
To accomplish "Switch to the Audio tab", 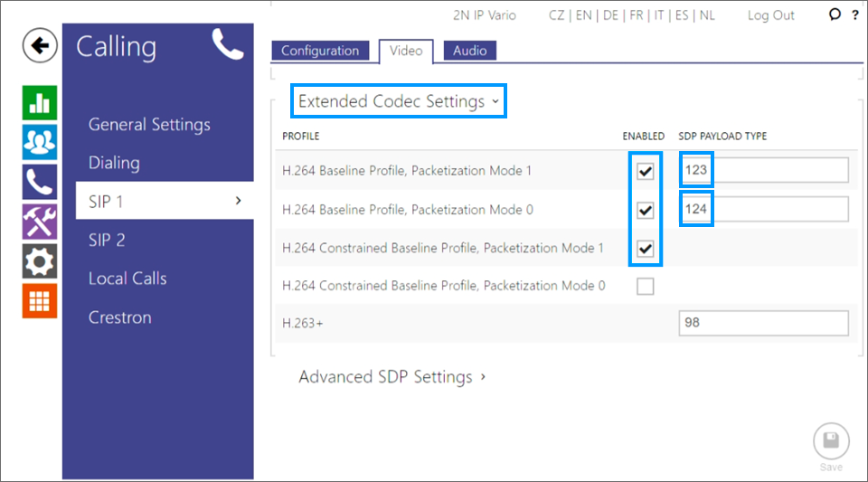I will click(x=470, y=51).
